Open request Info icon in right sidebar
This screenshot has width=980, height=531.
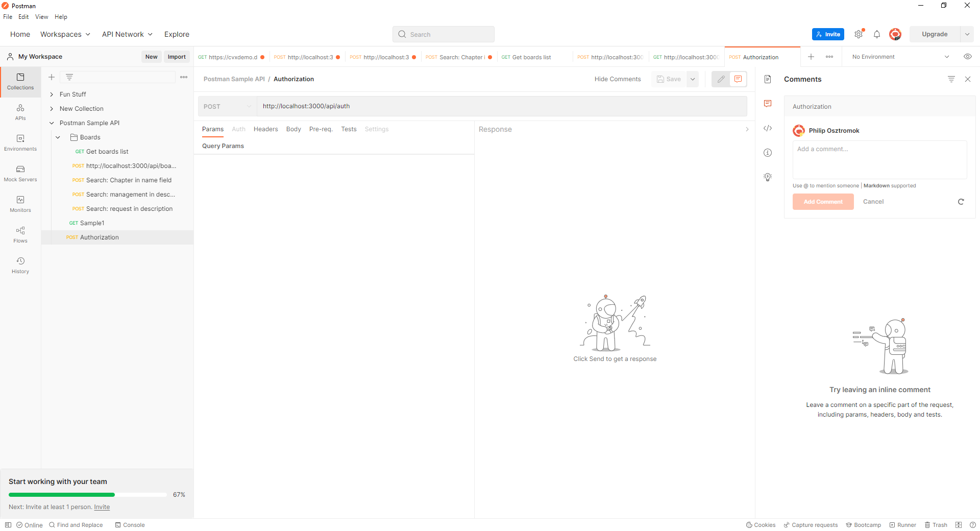(768, 153)
